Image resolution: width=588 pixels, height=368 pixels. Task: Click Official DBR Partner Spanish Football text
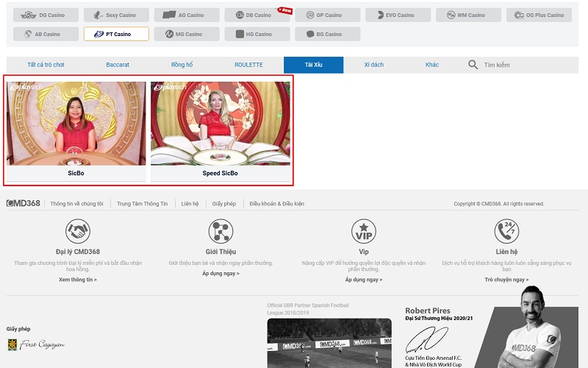308,308
